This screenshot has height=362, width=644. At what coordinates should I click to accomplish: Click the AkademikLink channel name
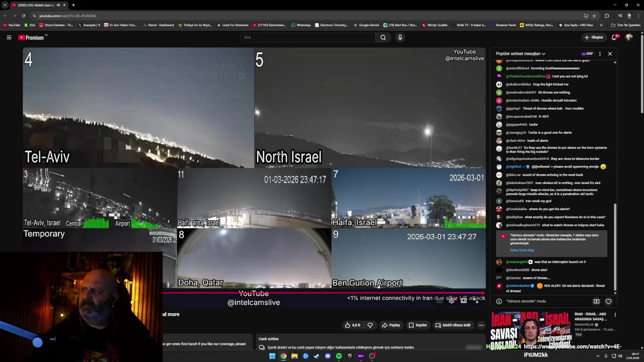click(584, 325)
